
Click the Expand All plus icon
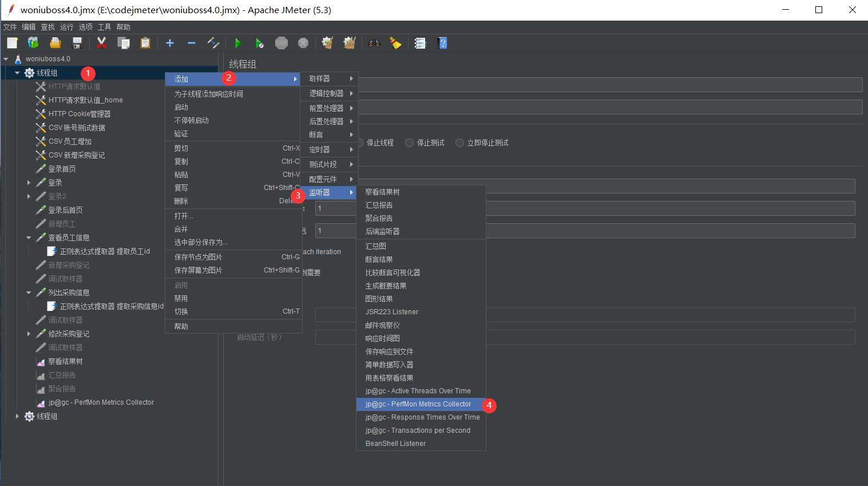pos(170,43)
